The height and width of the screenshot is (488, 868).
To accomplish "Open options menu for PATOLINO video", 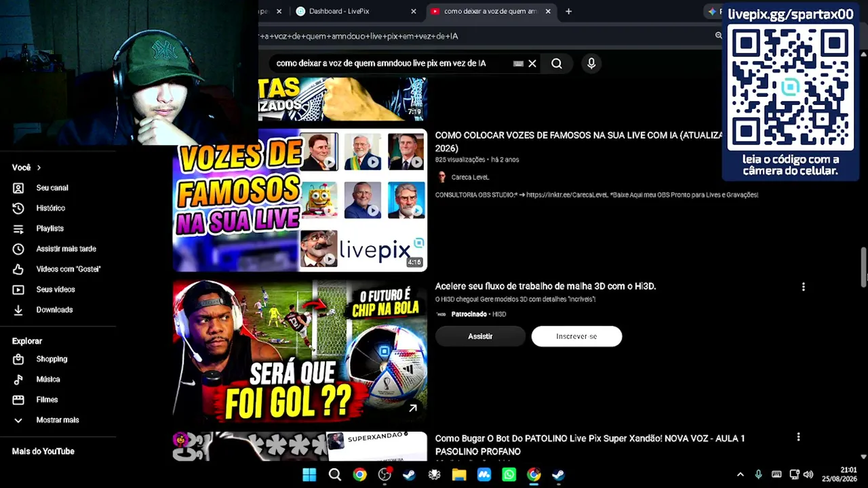I will click(798, 438).
